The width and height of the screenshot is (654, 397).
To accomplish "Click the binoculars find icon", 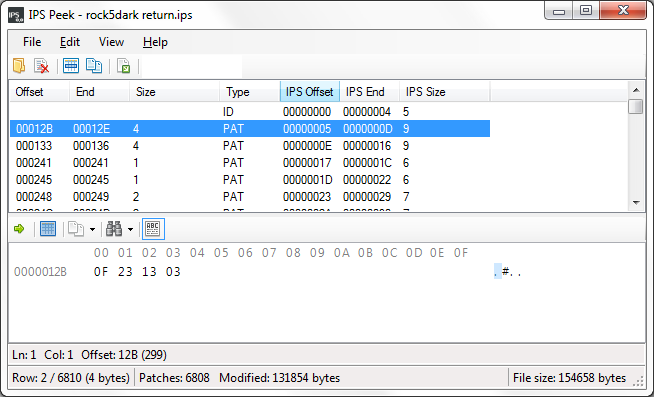I will coord(114,229).
